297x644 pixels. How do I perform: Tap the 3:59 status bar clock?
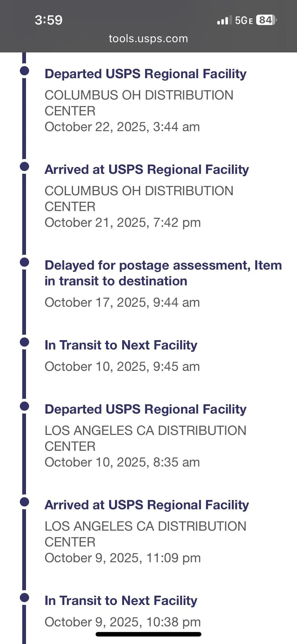pos(49,20)
